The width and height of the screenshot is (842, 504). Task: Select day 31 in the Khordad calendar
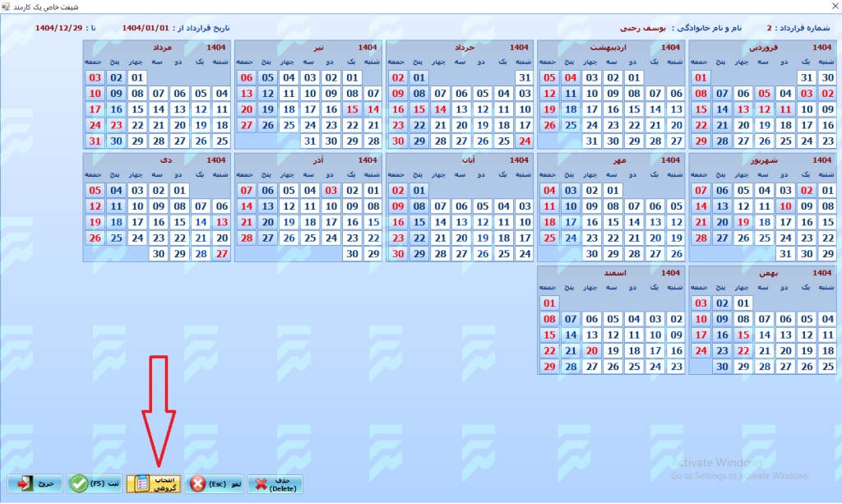pos(524,78)
